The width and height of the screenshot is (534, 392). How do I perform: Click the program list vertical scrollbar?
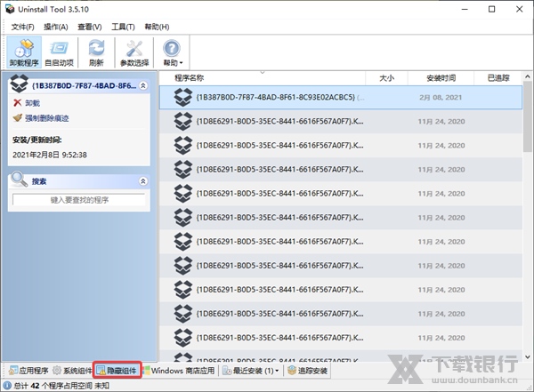527,222
